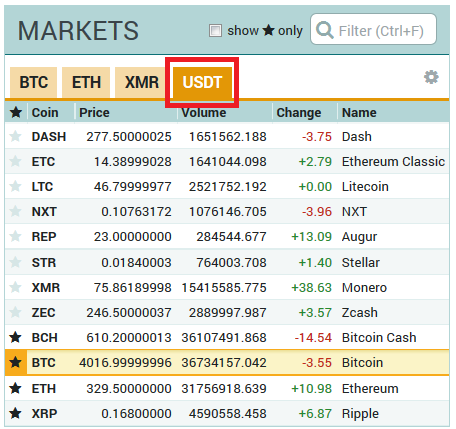Click the Monero +38.63 change value
The height and width of the screenshot is (429, 456).
point(312,288)
